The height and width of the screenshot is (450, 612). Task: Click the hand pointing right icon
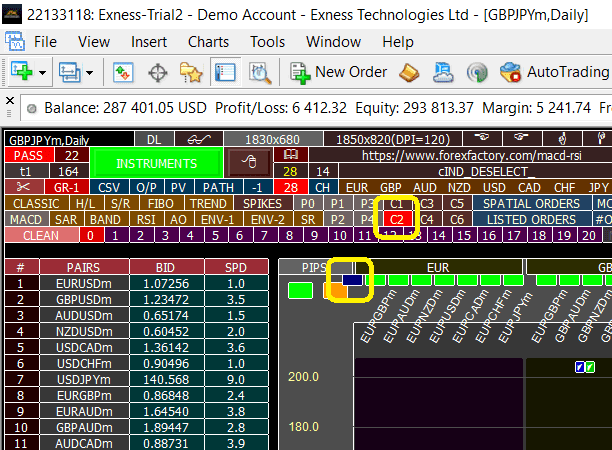(x=521, y=138)
